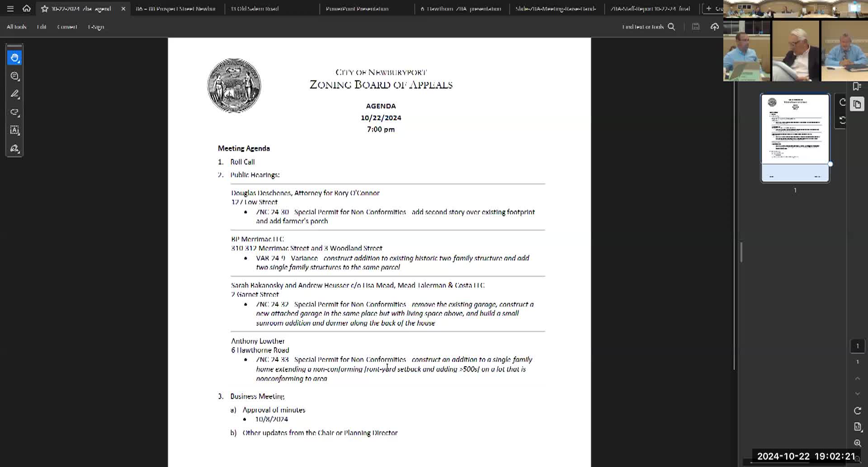The width and height of the screenshot is (868, 467).
Task: Zoom in on the document
Action: coord(857,443)
